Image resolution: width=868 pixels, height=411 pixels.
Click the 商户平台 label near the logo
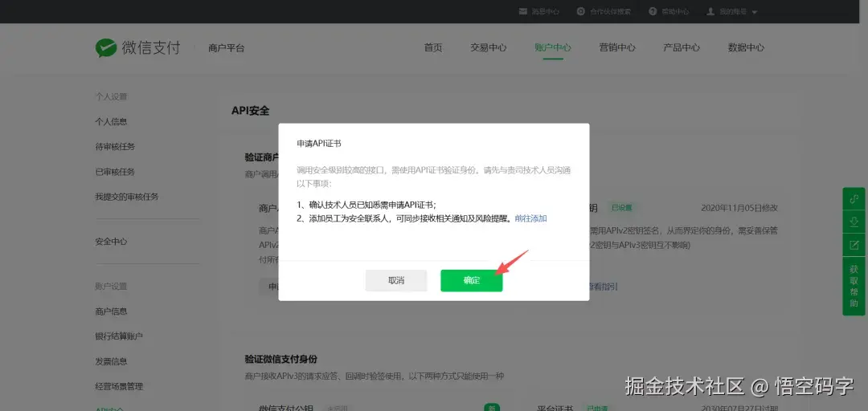pyautogui.click(x=227, y=48)
